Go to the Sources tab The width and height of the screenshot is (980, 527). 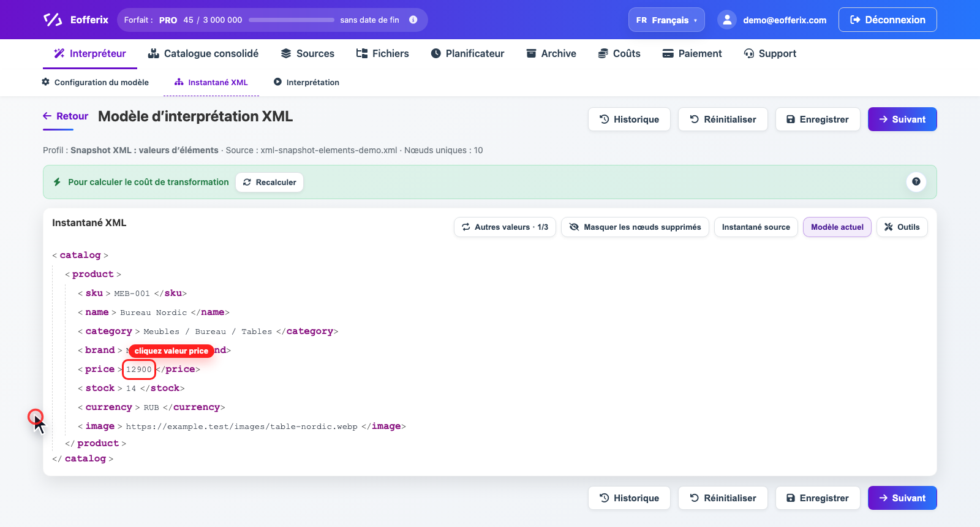tap(307, 53)
